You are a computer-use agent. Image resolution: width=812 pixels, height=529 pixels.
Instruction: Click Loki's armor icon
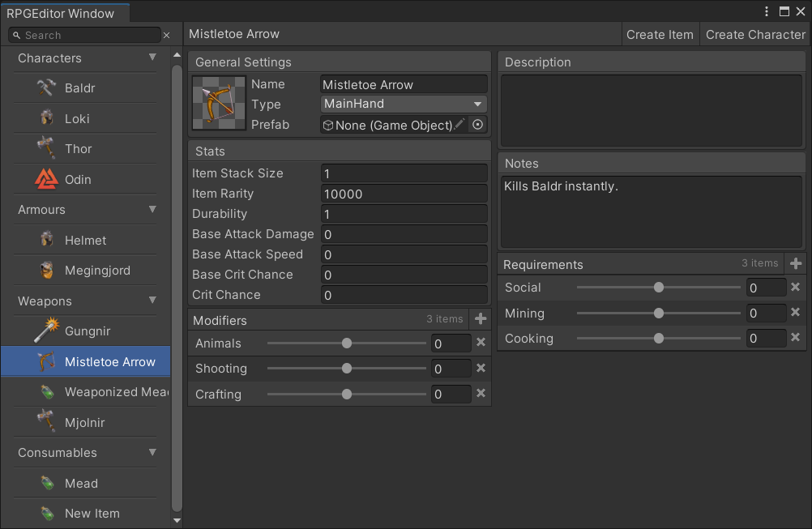(x=47, y=118)
